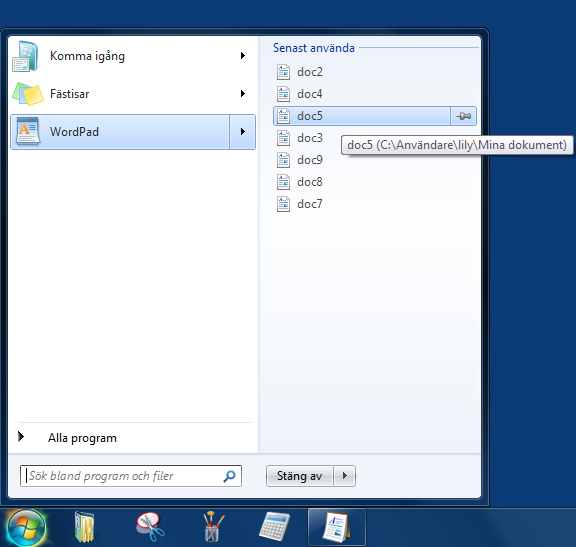Switch to the WordPad taskbar button

337,527
